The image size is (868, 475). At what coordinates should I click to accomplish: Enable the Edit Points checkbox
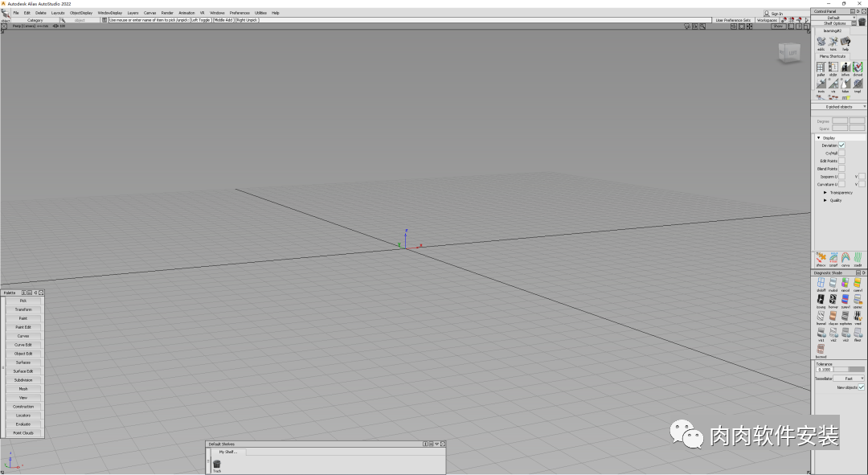(841, 161)
